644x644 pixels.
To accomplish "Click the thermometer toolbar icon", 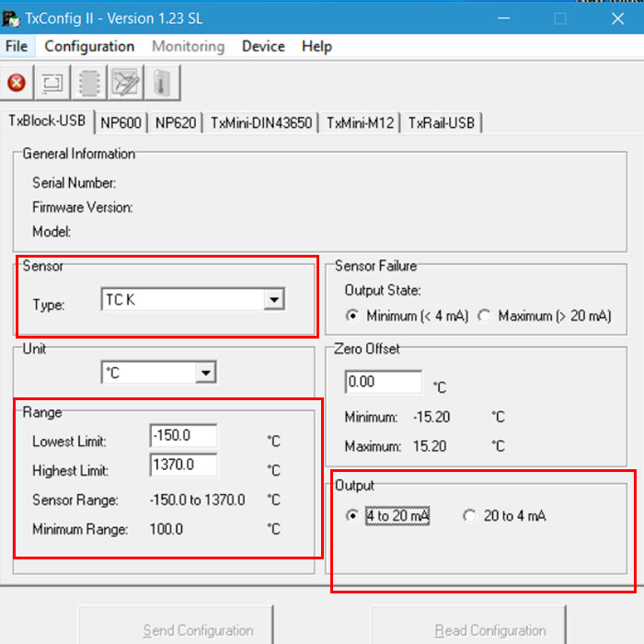I will pos(162,83).
